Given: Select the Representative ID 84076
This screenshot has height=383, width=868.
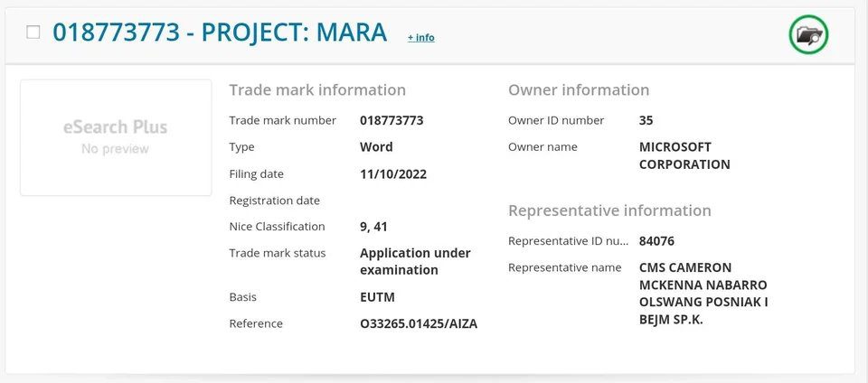Looking at the screenshot, I should point(656,241).
